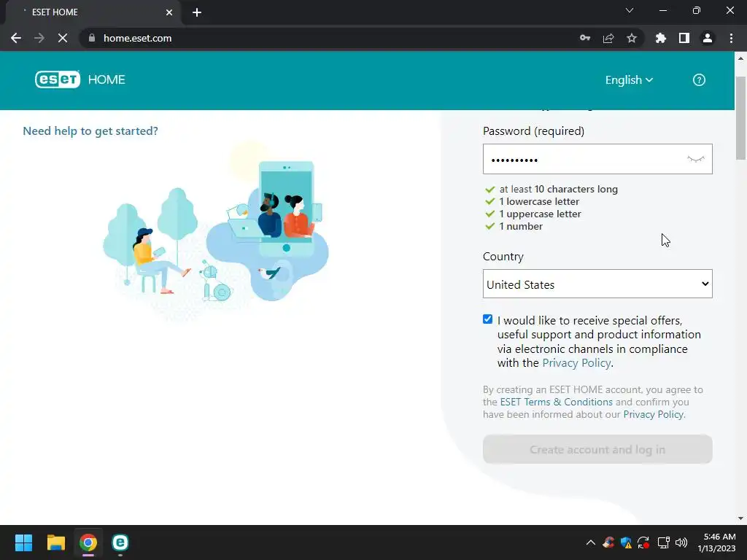Click the 'Password (required)' label

pyautogui.click(x=533, y=131)
